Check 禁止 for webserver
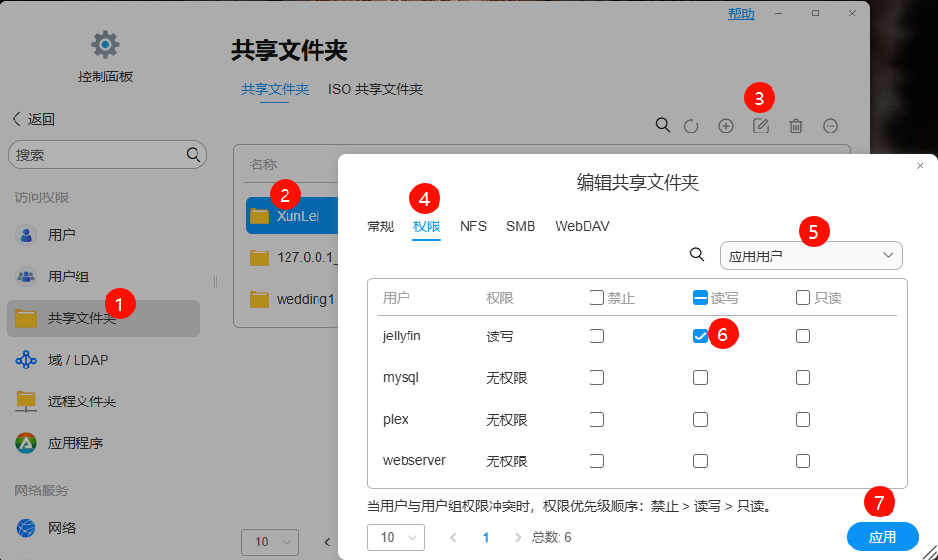The height and width of the screenshot is (560, 938). [596, 460]
